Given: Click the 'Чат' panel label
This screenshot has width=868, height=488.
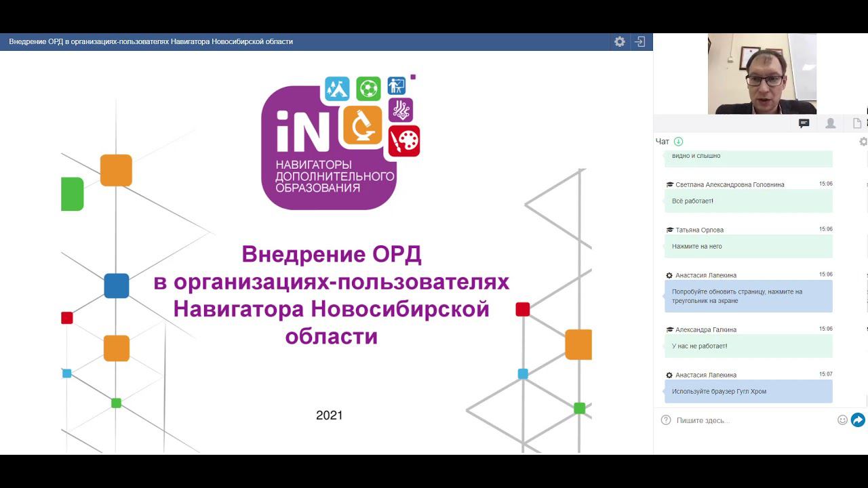Looking at the screenshot, I should click(x=663, y=142).
